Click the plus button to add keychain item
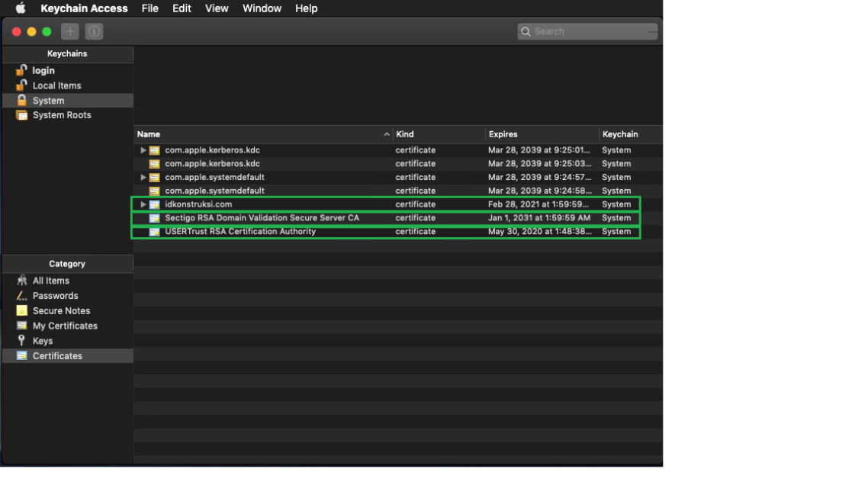Viewport: 868px width, 488px height. (x=70, y=31)
